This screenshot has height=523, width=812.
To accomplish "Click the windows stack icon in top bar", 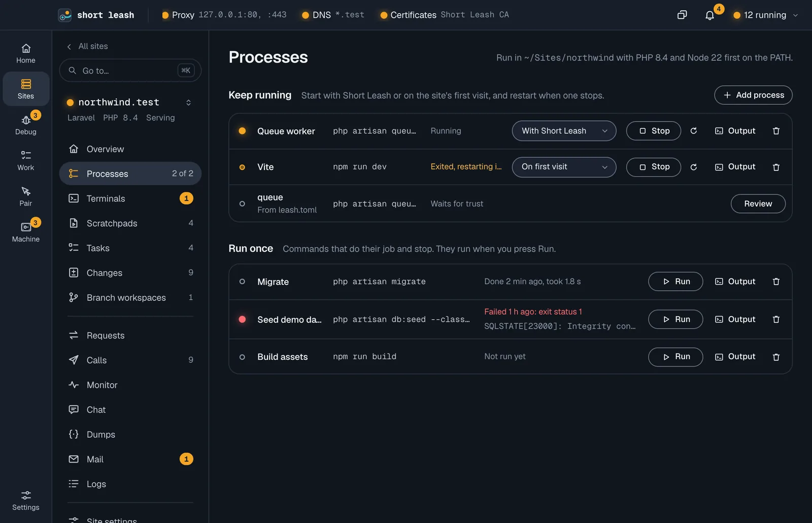I will pyautogui.click(x=682, y=15).
